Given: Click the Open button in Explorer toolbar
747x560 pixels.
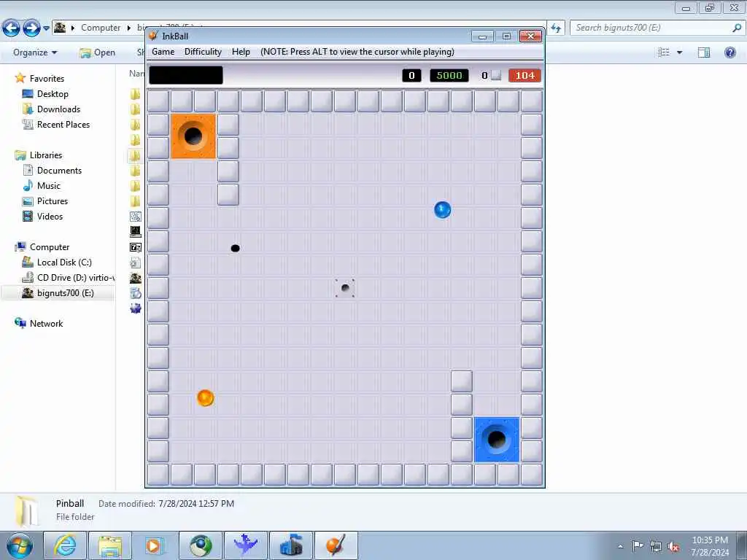Looking at the screenshot, I should click(98, 52).
